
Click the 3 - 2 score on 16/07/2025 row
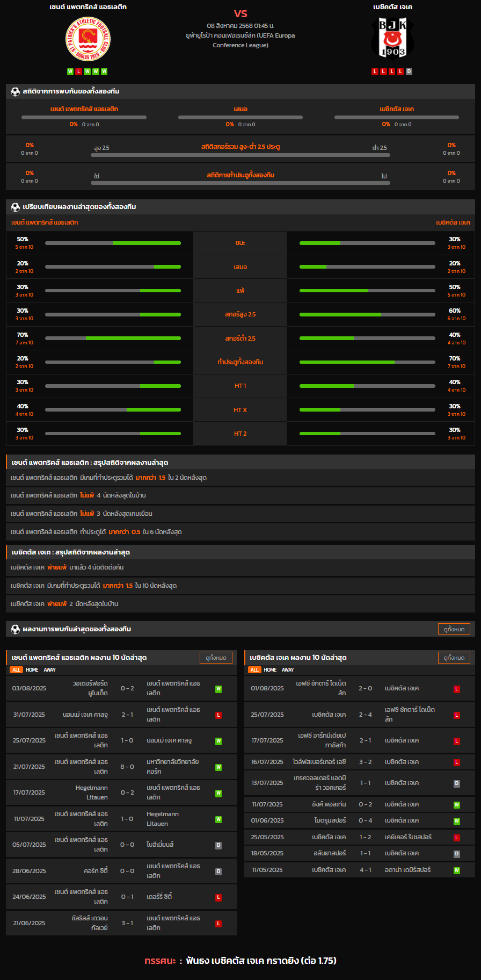366,762
